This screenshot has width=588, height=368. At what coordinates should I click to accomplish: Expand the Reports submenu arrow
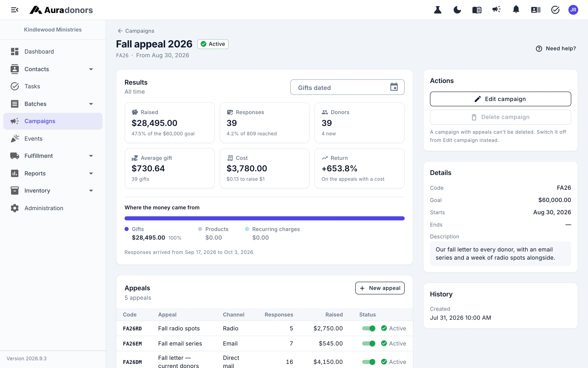coord(91,174)
